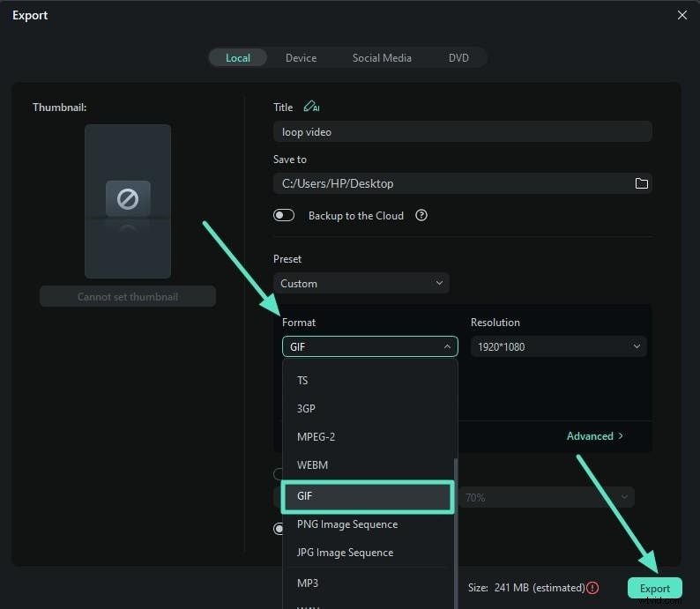Screen dimensions: 700x609
Task: Select GIF from the format list
Action: click(367, 496)
